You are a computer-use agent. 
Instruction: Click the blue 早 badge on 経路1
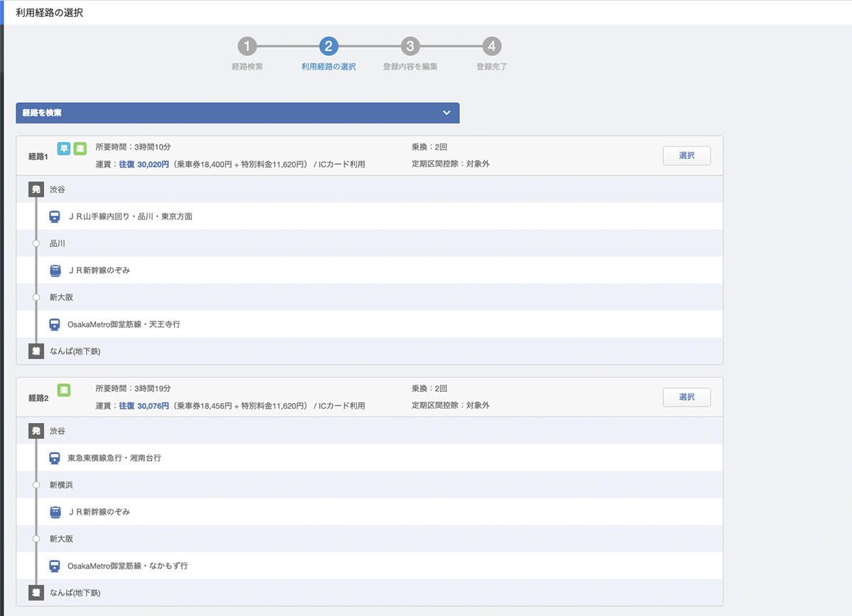tap(63, 148)
